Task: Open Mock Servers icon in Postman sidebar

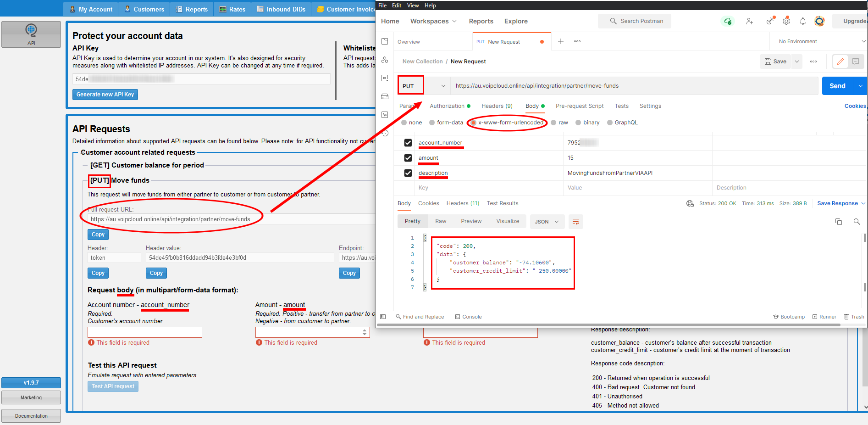Action: (385, 96)
